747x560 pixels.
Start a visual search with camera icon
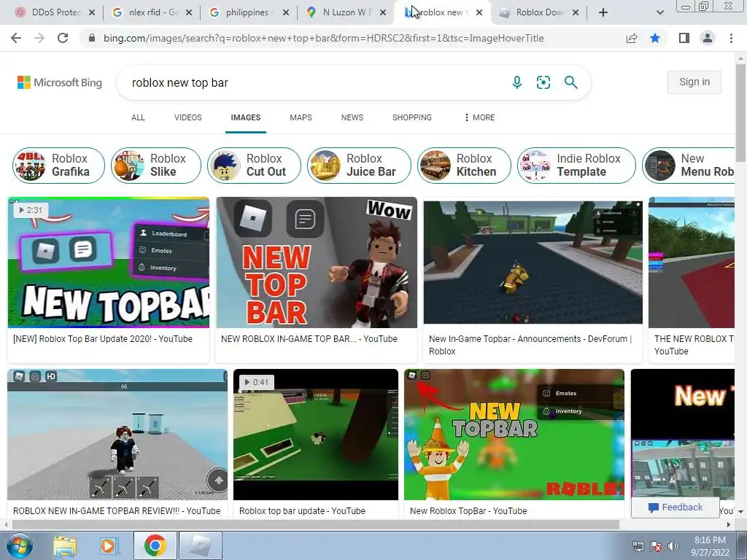click(543, 82)
